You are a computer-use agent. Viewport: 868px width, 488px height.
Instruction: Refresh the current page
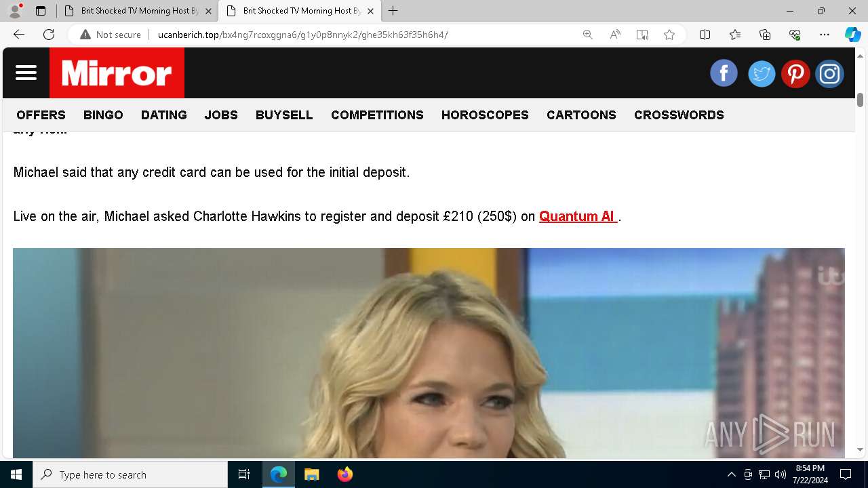click(49, 35)
